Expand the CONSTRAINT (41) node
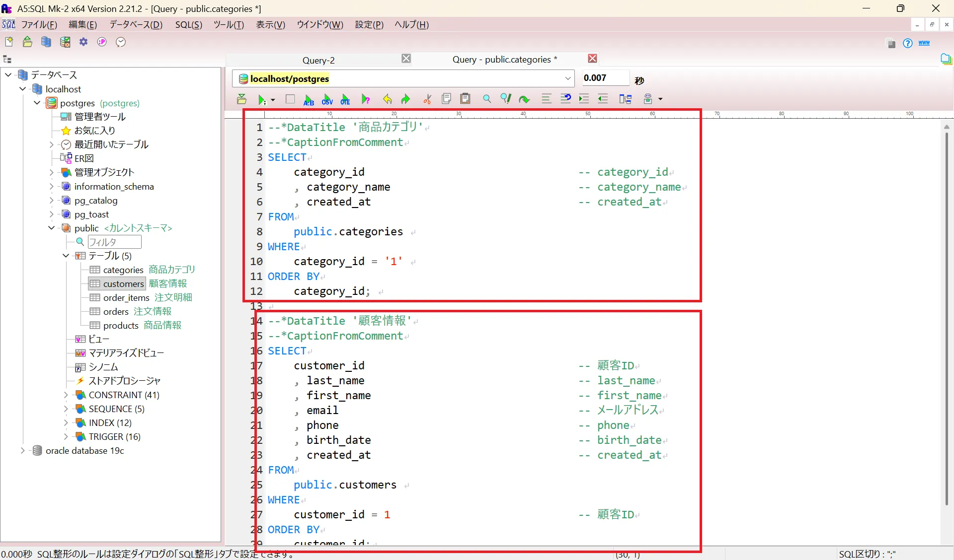 pos(66,395)
